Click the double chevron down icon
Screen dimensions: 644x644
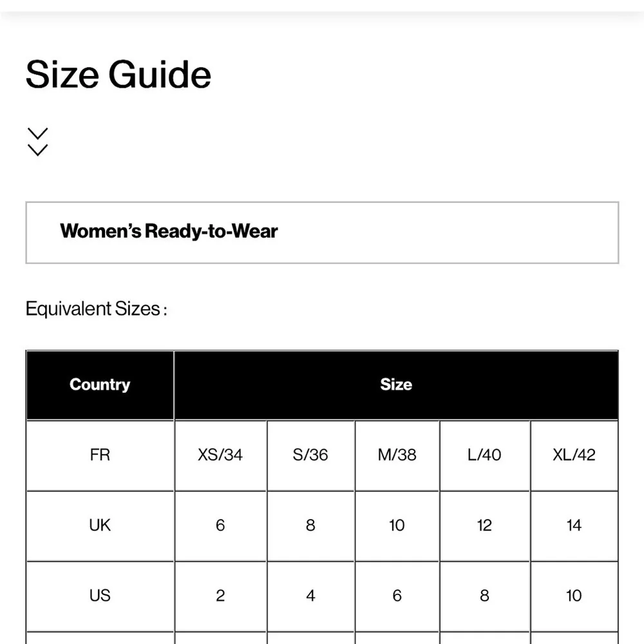coord(38,142)
